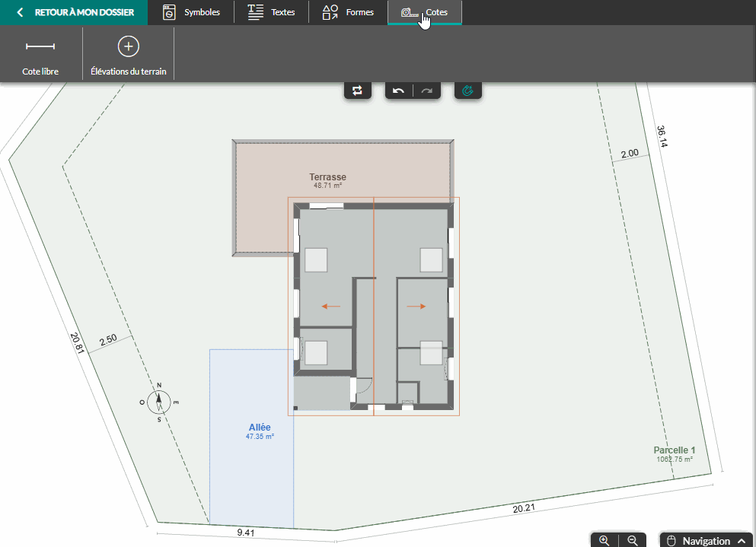
Task: Select the Allée driveway area
Action: coord(260,428)
